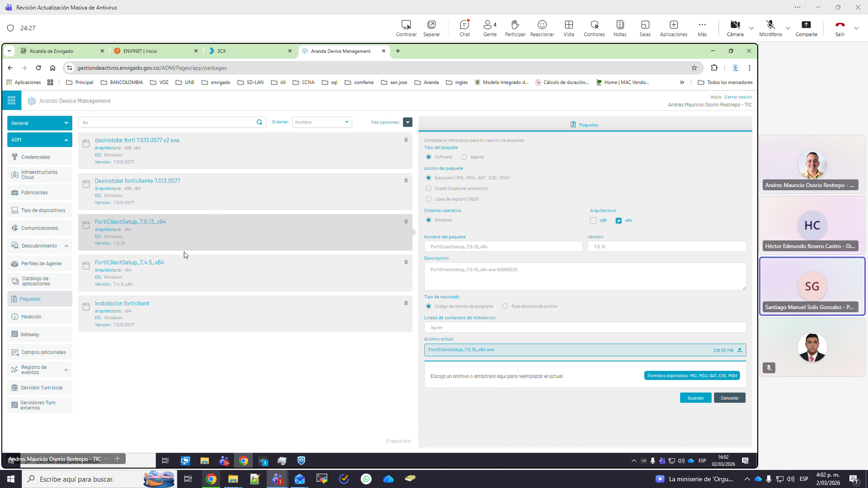The image size is (868, 488).
Task: Open microphone options dropdown arrow
Action: pos(788,28)
